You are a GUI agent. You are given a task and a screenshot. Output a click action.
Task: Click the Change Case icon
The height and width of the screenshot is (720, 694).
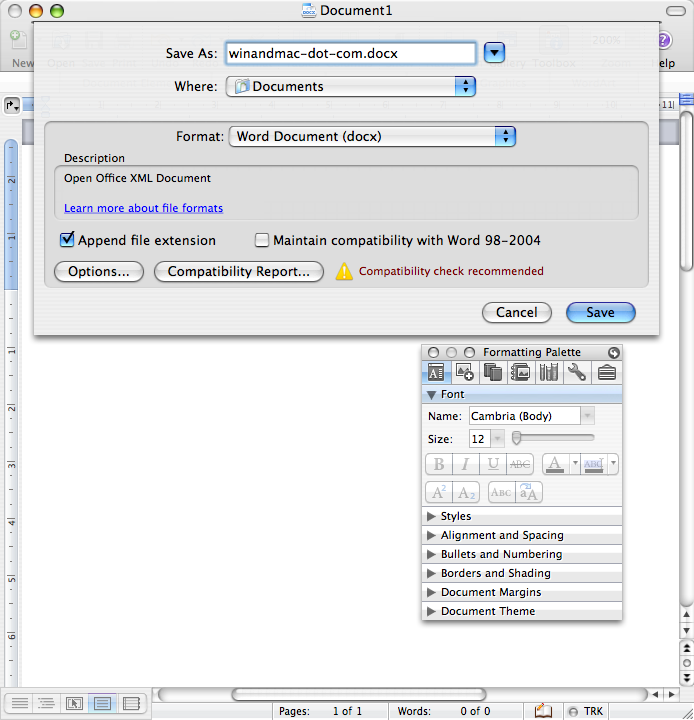529,492
